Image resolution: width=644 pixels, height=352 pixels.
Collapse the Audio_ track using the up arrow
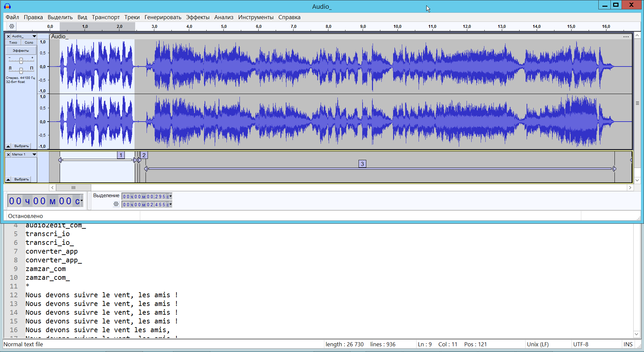(x=8, y=146)
